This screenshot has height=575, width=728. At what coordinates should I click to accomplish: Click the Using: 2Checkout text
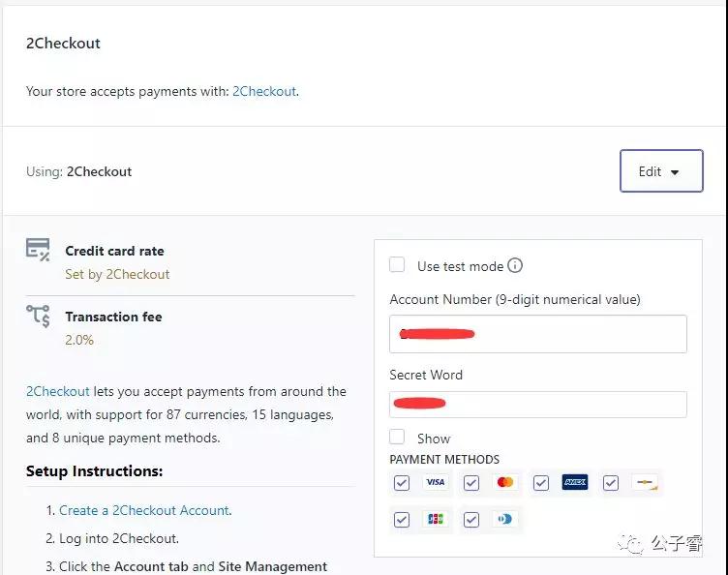[79, 171]
